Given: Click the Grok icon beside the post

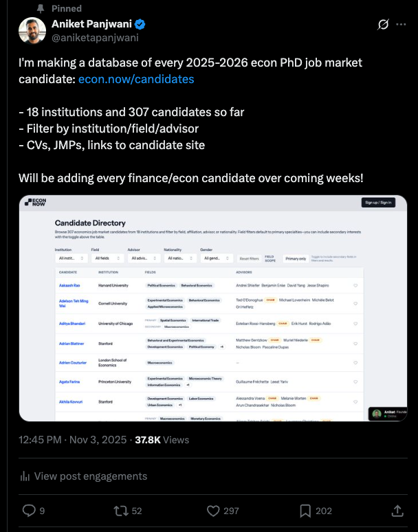Looking at the screenshot, I should [x=384, y=25].
